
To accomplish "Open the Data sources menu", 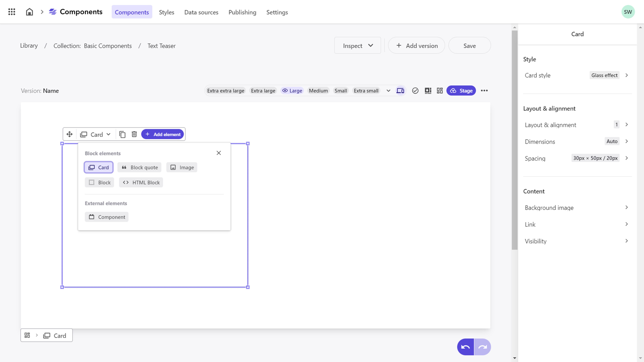I will click(x=201, y=12).
